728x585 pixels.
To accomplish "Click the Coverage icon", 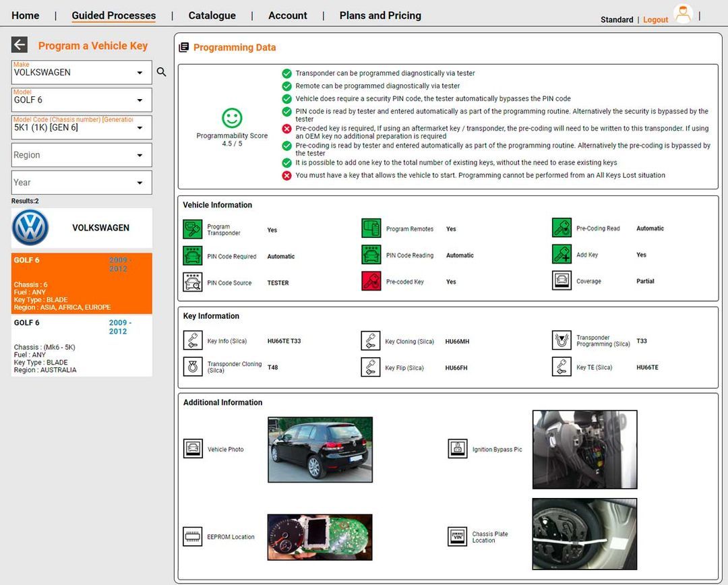I will coord(562,280).
